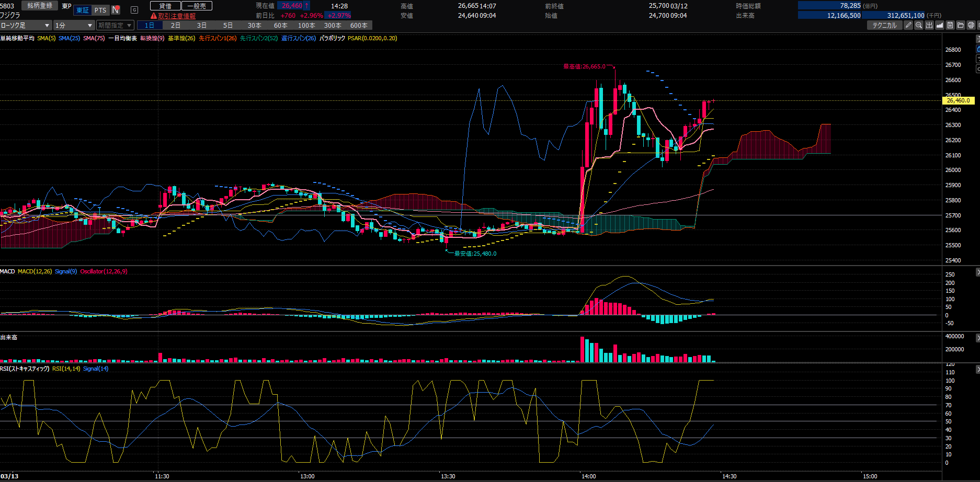Open the 1分 interval dropdown
The image size is (980, 482).
(74, 25)
